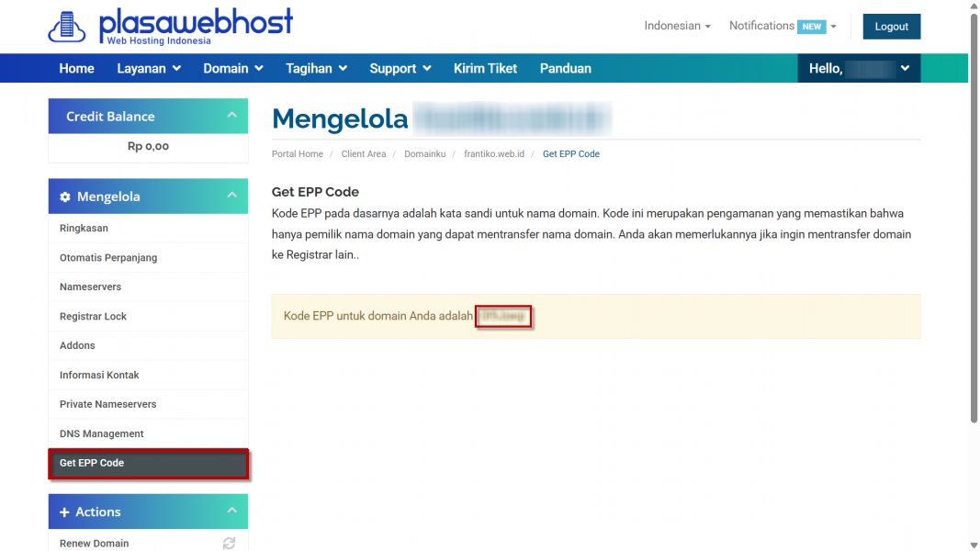Image resolution: width=980 pixels, height=551 pixels.
Task: Expand the Layanan menu
Action: 149,68
